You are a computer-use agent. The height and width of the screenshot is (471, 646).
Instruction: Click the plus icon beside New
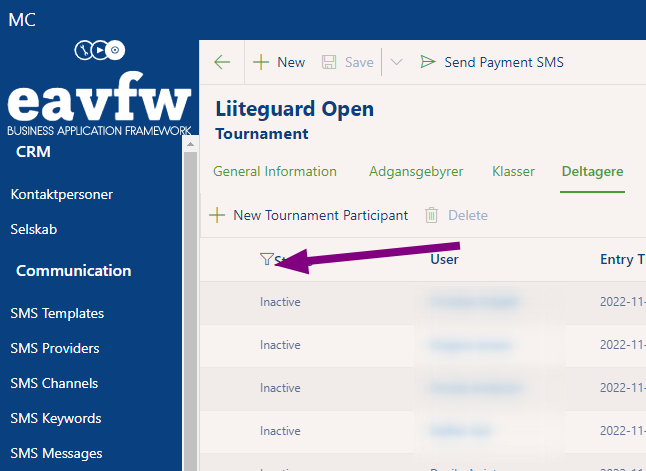click(261, 62)
